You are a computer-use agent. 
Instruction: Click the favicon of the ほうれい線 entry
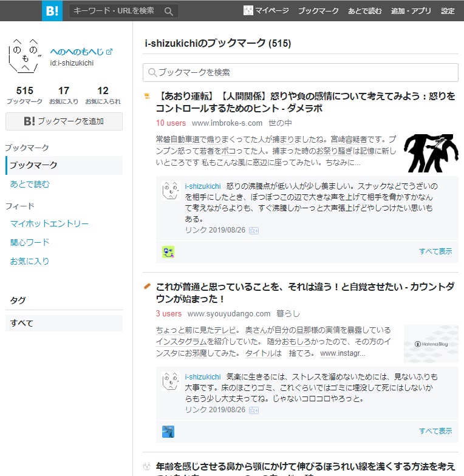click(x=147, y=466)
